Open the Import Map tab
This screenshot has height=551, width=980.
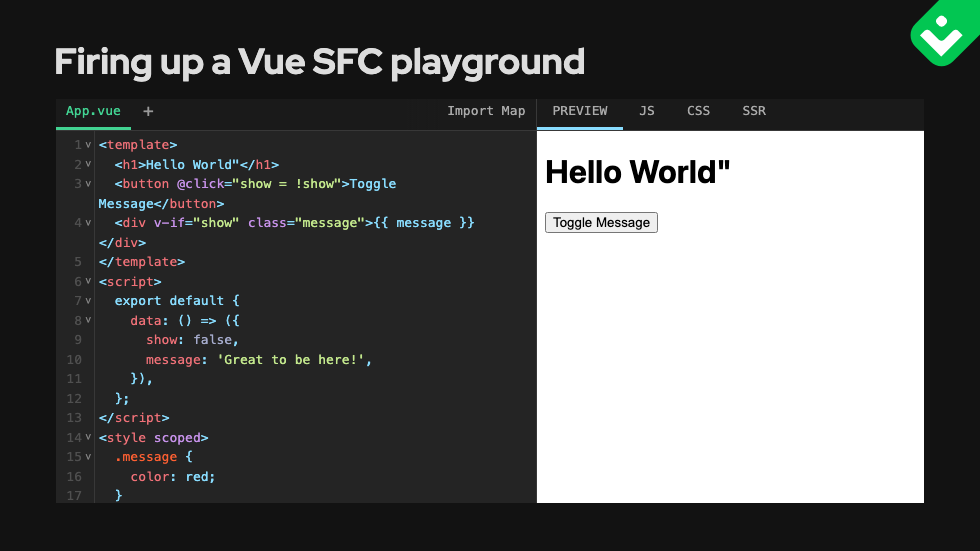(486, 111)
